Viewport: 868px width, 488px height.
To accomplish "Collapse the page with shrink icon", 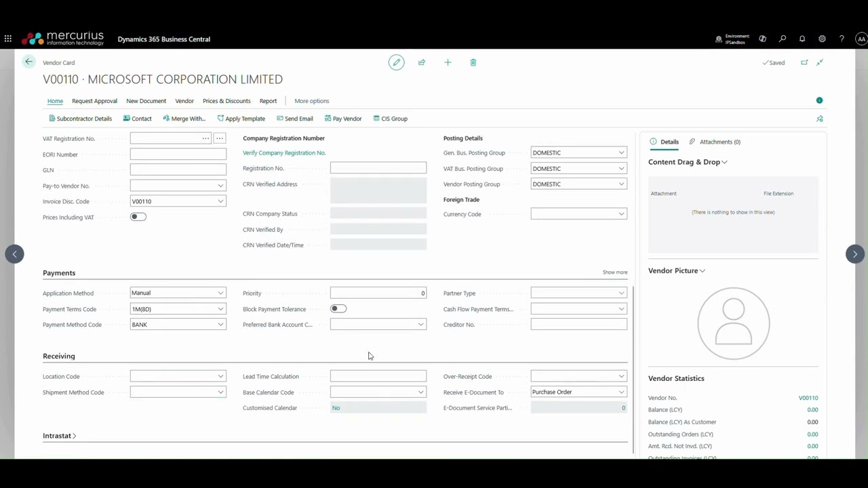I will click(x=820, y=62).
